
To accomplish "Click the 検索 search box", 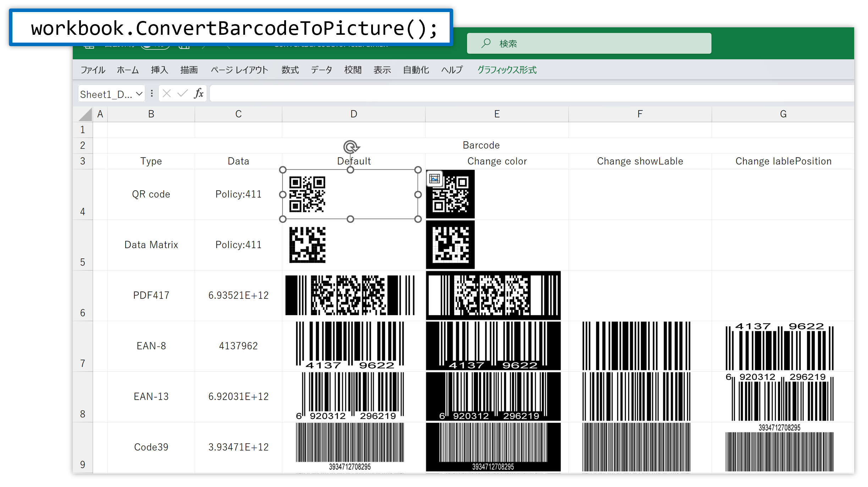I will click(x=589, y=44).
